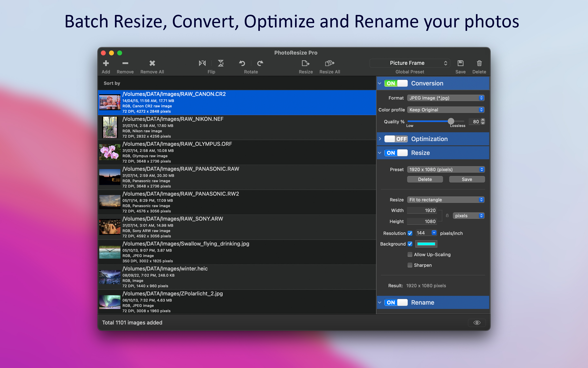
Task: Select Swallow_flying_drinking.jpg row
Action: pyautogui.click(x=237, y=252)
